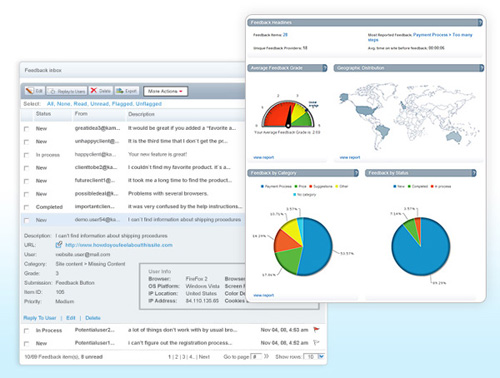This screenshot has height=378, width=500.
Task: Check the Potentialuser2 row checkbox
Action: [26, 331]
